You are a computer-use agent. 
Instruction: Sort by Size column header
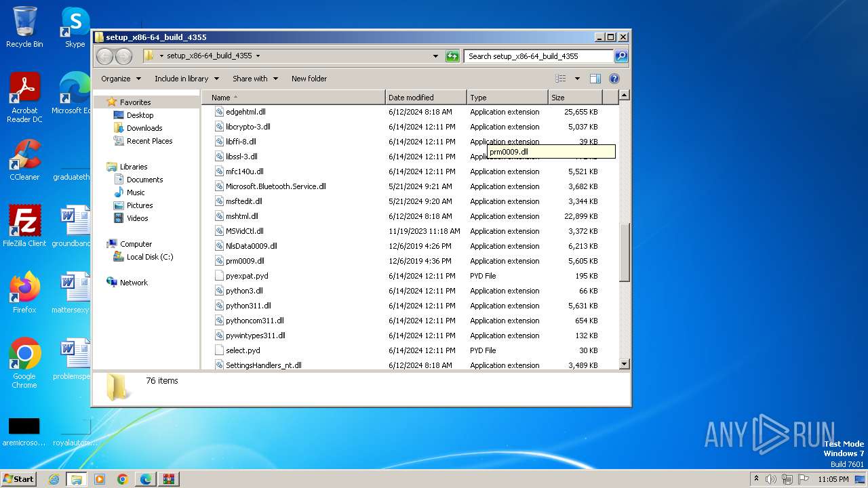(575, 98)
